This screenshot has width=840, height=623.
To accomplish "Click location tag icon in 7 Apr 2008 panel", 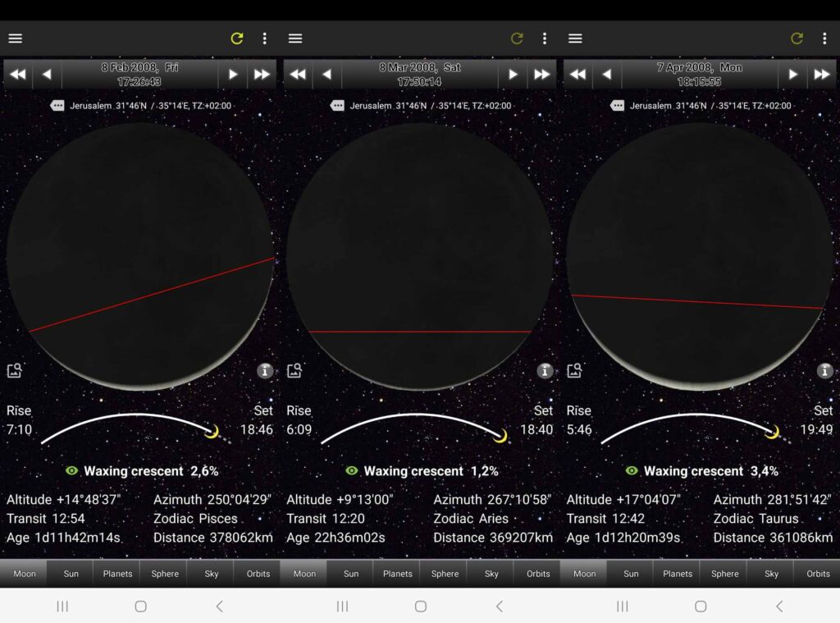I will coord(618,106).
